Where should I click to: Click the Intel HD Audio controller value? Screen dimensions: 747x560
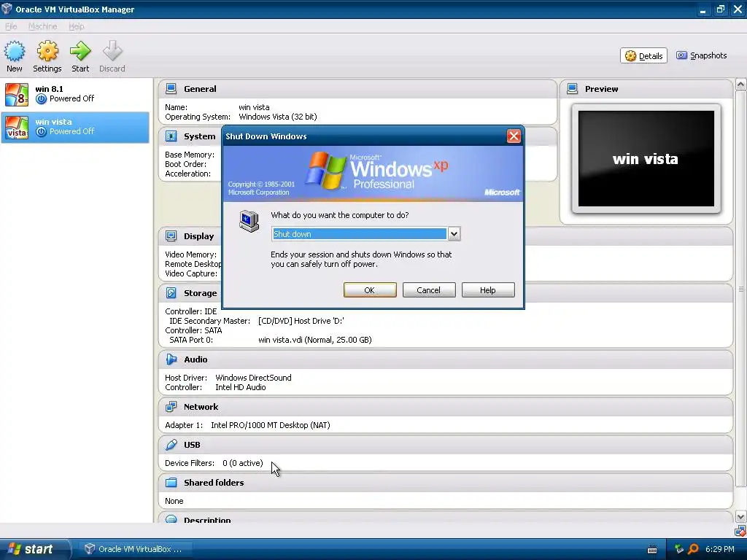[x=241, y=387]
